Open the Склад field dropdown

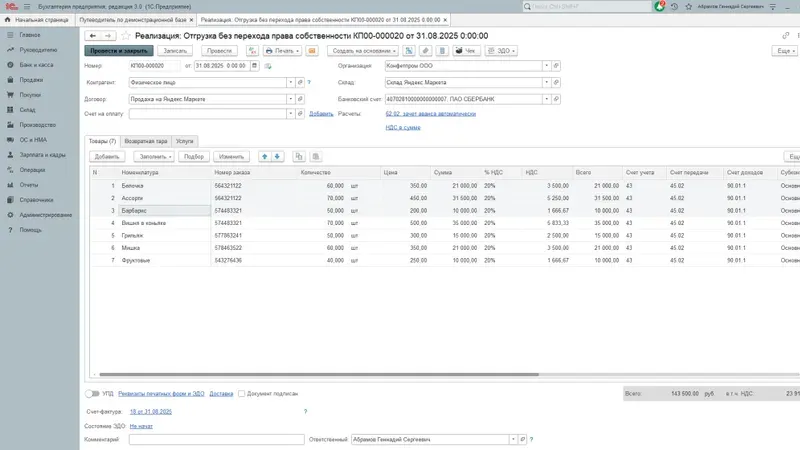click(x=546, y=83)
